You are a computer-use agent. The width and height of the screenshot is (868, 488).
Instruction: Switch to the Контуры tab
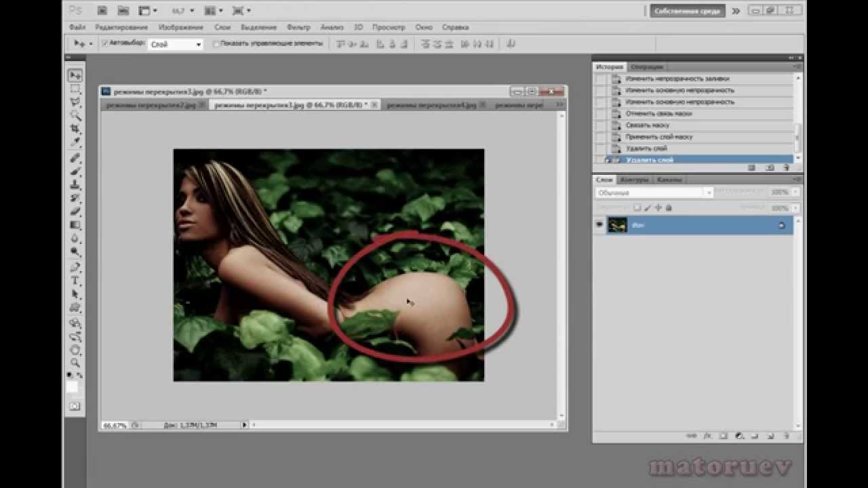635,180
